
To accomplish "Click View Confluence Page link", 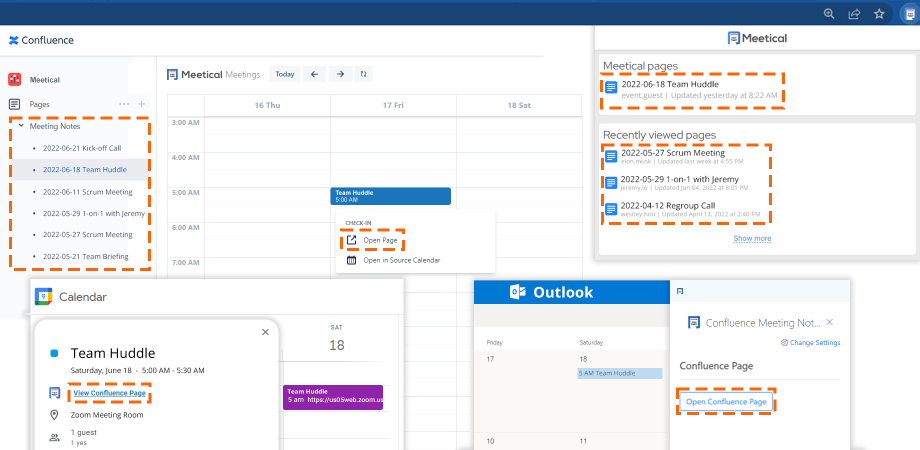I will tap(110, 393).
